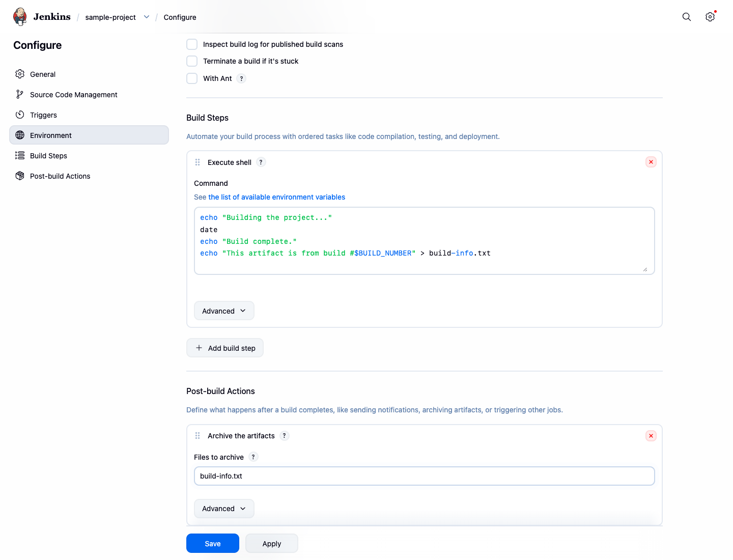Image resolution: width=733 pixels, height=560 pixels.
Task: Grab the Execute shell drag handle
Action: [198, 162]
